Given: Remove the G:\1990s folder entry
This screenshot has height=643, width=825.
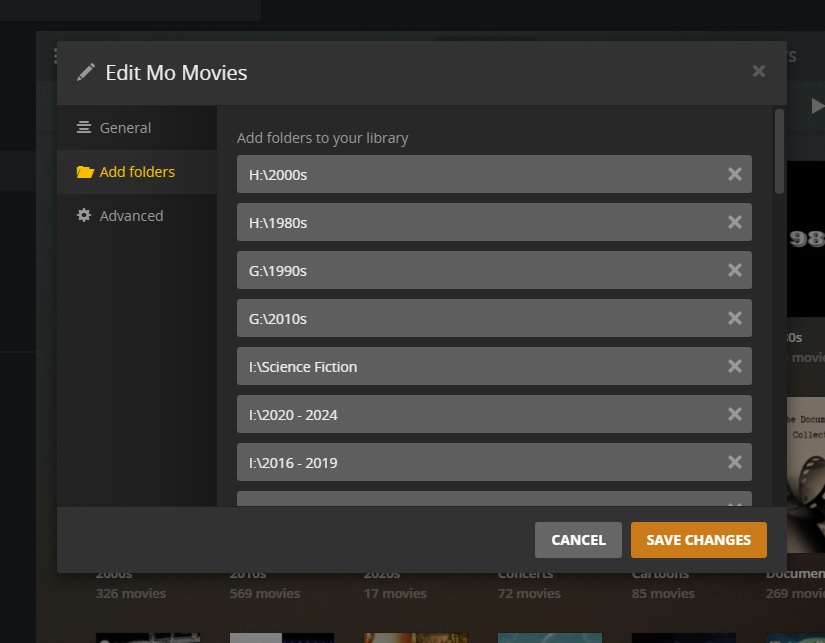Looking at the screenshot, I should tap(735, 270).
